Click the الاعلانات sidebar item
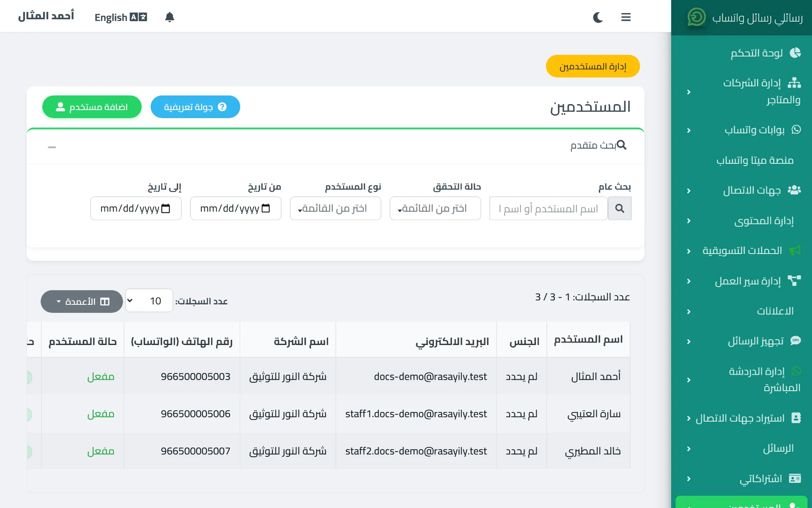 (x=741, y=311)
